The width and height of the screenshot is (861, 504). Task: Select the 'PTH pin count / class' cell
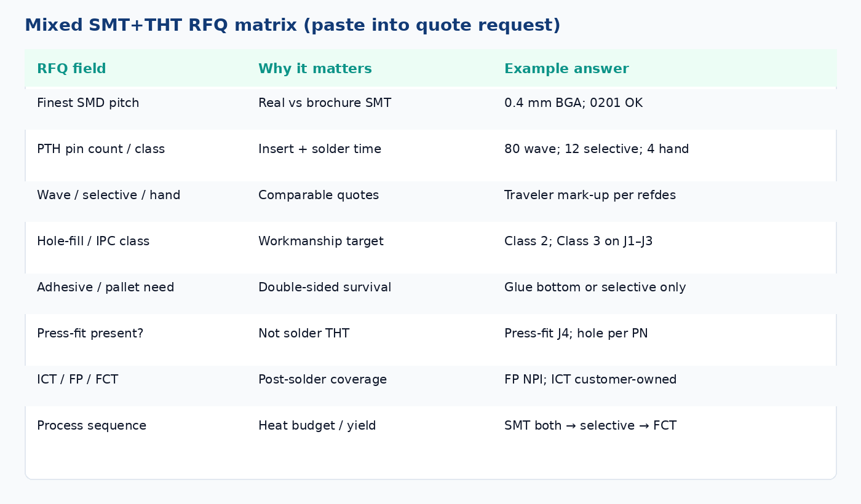(x=101, y=149)
